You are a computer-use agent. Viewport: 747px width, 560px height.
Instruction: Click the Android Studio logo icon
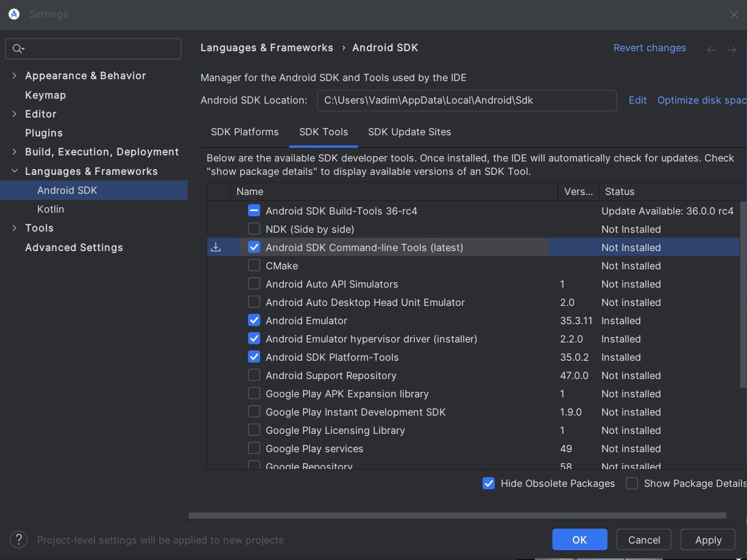[x=14, y=14]
